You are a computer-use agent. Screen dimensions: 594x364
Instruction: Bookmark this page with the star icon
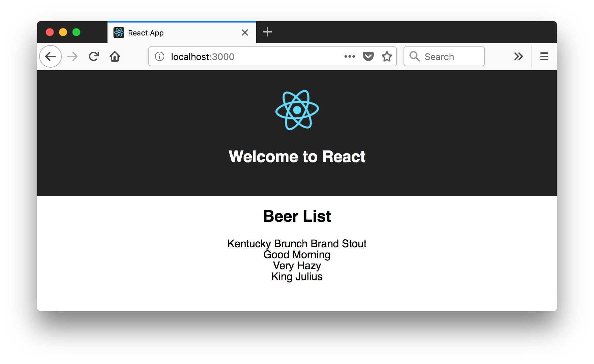[387, 57]
